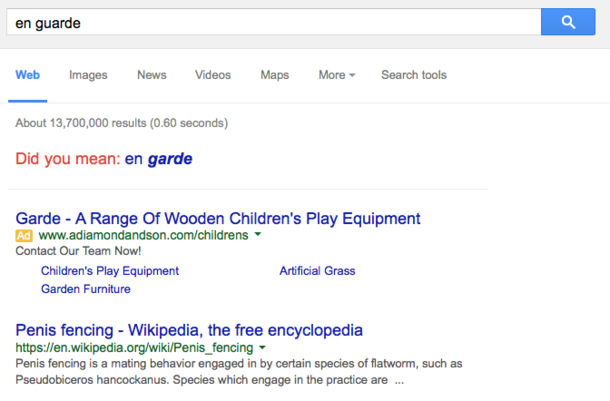610x401 pixels.
Task: Expand the arrow beside the en.wikipedia.org URL
Action: tap(263, 347)
